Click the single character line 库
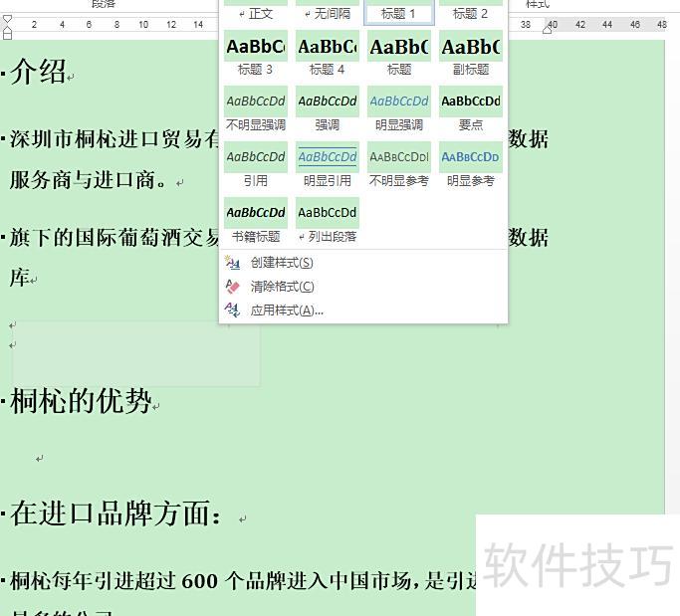Image resolution: width=680 pixels, height=616 pixels. click(x=20, y=278)
